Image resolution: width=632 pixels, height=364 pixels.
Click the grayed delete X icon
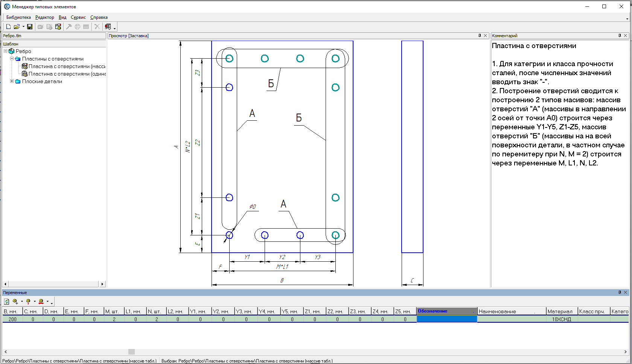(x=97, y=27)
